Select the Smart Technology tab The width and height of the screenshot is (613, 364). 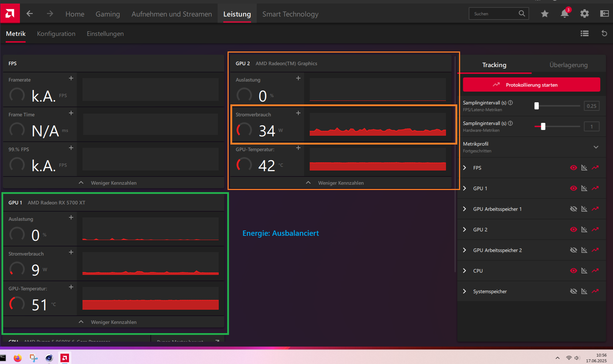290,14
